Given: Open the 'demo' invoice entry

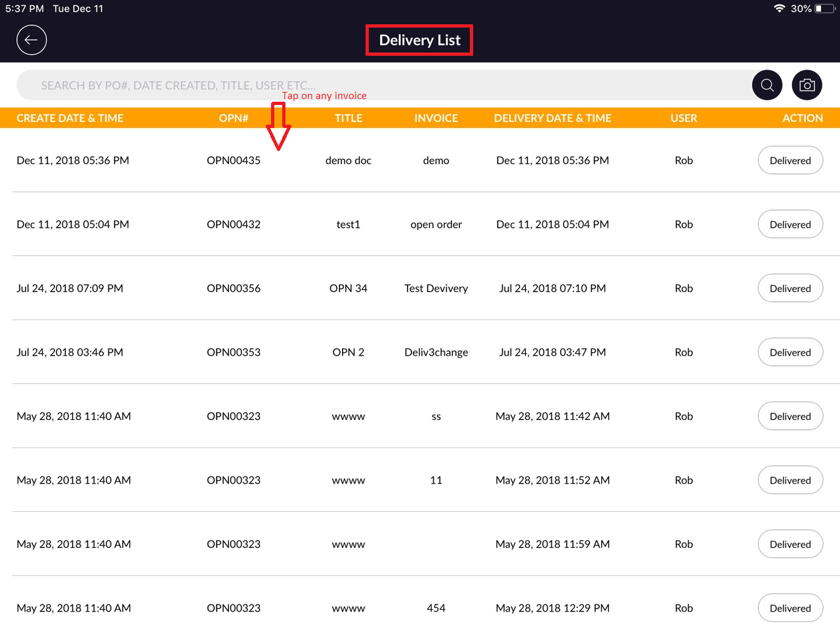Looking at the screenshot, I should click(x=436, y=161).
